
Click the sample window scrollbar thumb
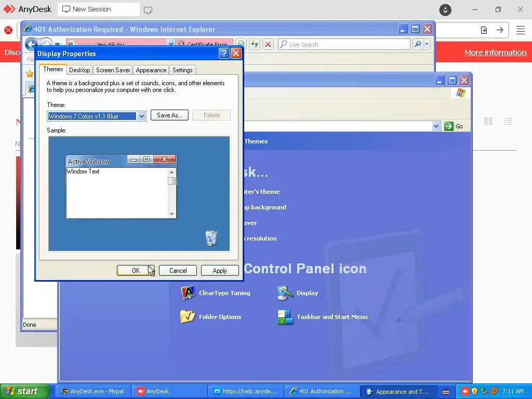(x=171, y=181)
